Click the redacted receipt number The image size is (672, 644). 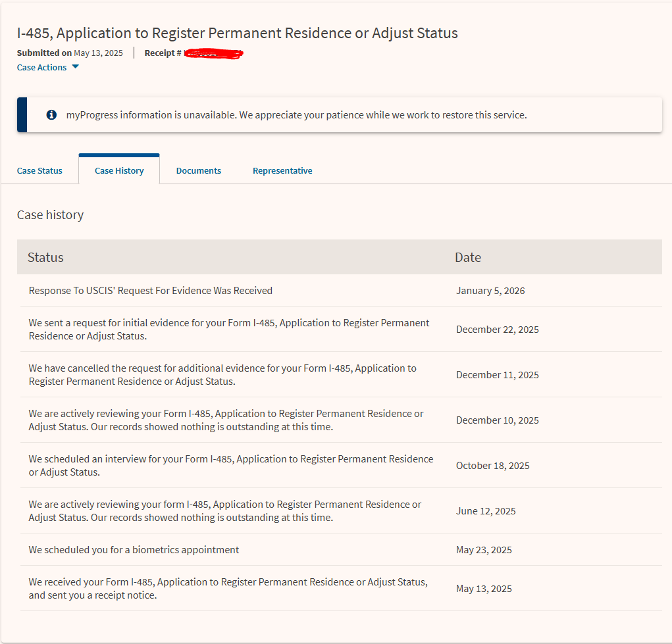(213, 53)
